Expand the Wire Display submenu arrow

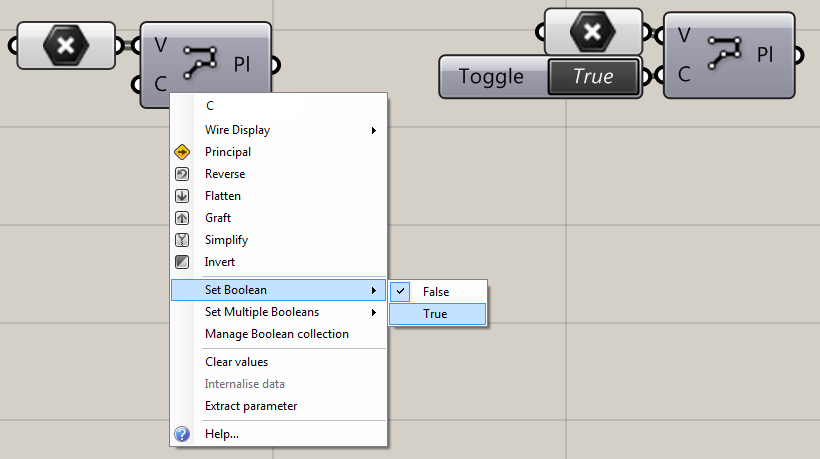373,130
